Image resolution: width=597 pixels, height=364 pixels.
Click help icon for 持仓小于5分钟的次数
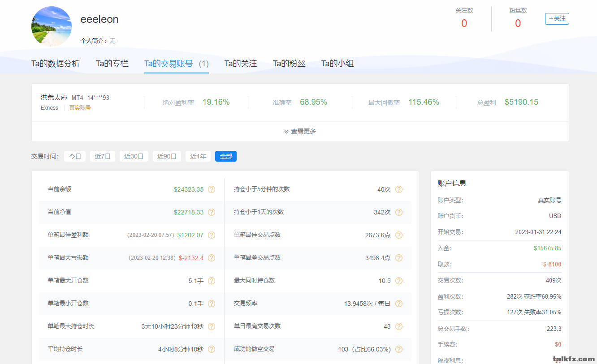399,189
